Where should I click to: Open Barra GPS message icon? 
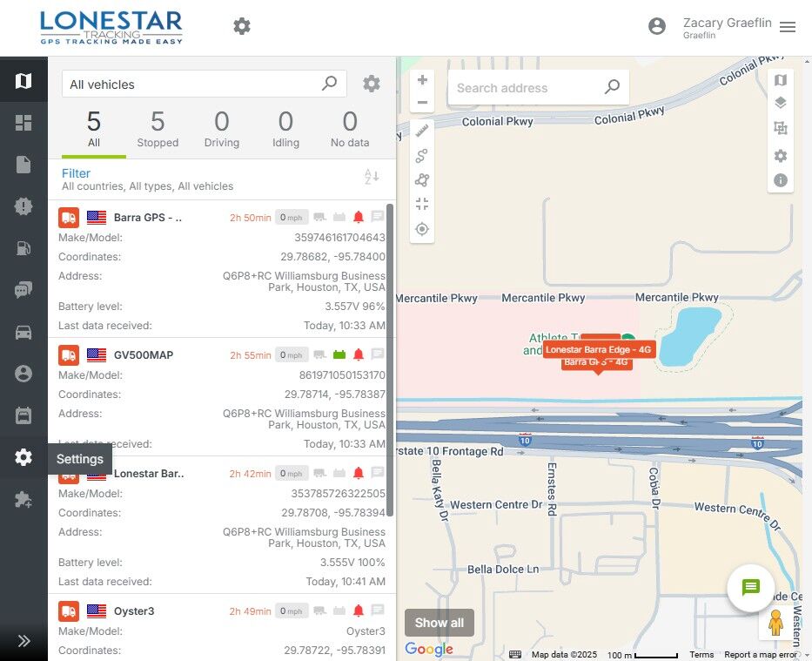click(378, 216)
